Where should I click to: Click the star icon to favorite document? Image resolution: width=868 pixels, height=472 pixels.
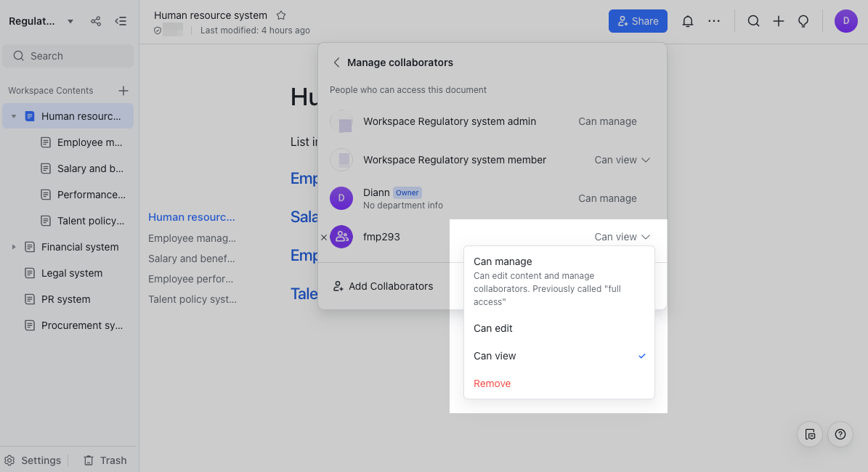click(281, 15)
